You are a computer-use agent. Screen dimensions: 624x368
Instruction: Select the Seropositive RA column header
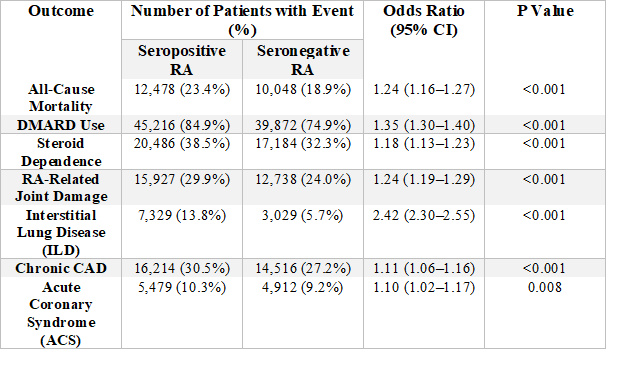(182, 60)
